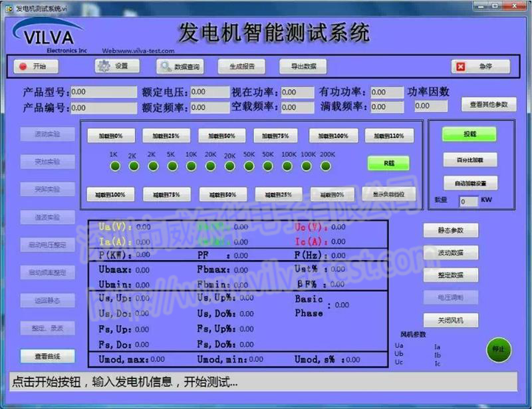
Task: Toggle the 5K load indicator light
Action: point(172,166)
